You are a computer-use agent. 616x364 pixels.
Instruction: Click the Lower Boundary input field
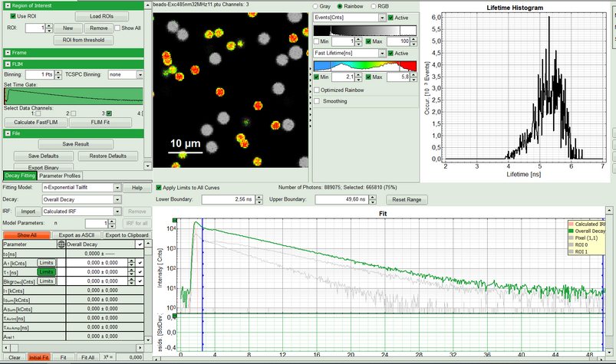tap(230, 199)
